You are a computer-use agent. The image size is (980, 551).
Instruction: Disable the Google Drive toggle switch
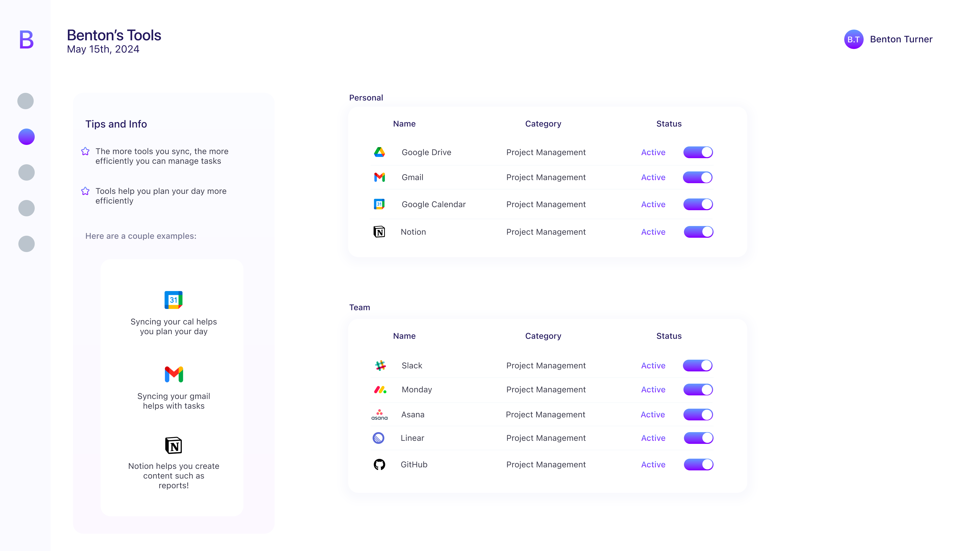(x=698, y=152)
